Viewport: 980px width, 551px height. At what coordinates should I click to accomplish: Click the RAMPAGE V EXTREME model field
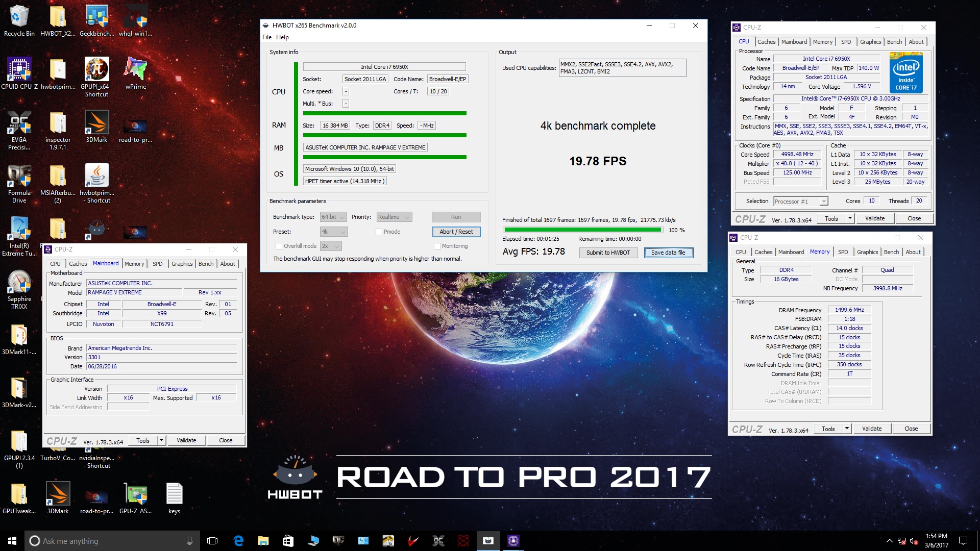[134, 292]
